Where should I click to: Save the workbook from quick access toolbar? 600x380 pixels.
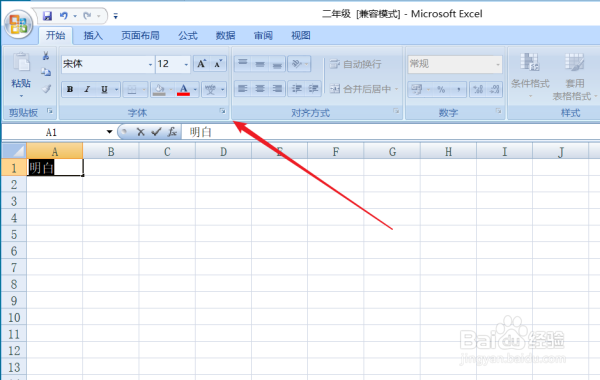pos(47,16)
